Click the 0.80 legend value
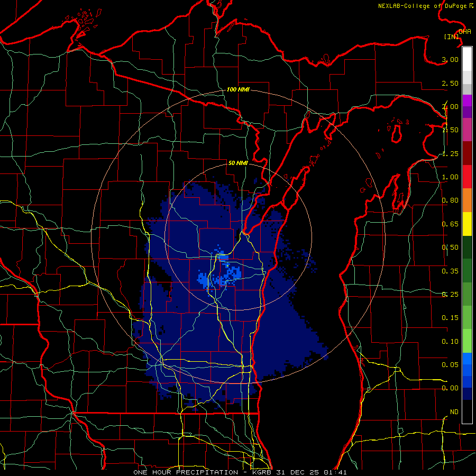The height and width of the screenshot is (476, 476). tap(450, 200)
